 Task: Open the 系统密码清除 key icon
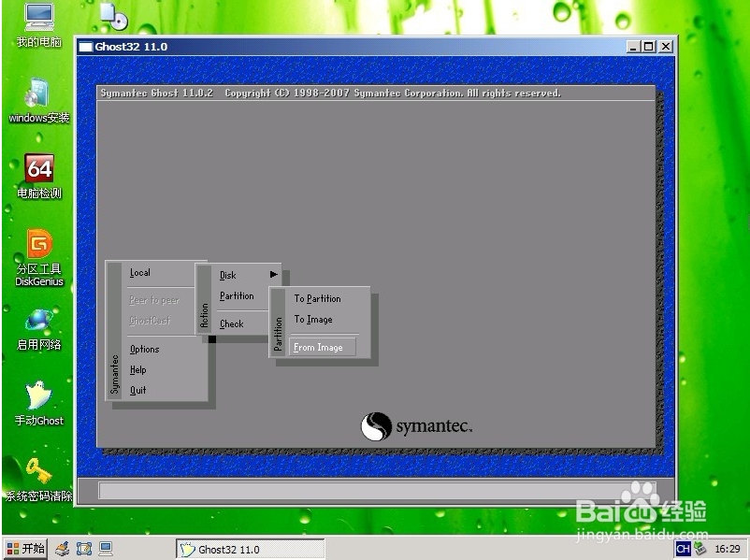(x=39, y=480)
